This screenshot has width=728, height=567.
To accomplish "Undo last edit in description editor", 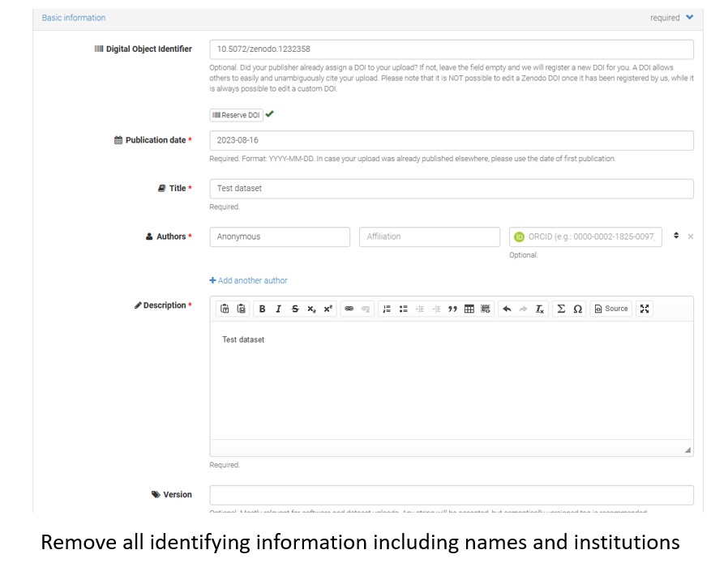I will [x=507, y=309].
